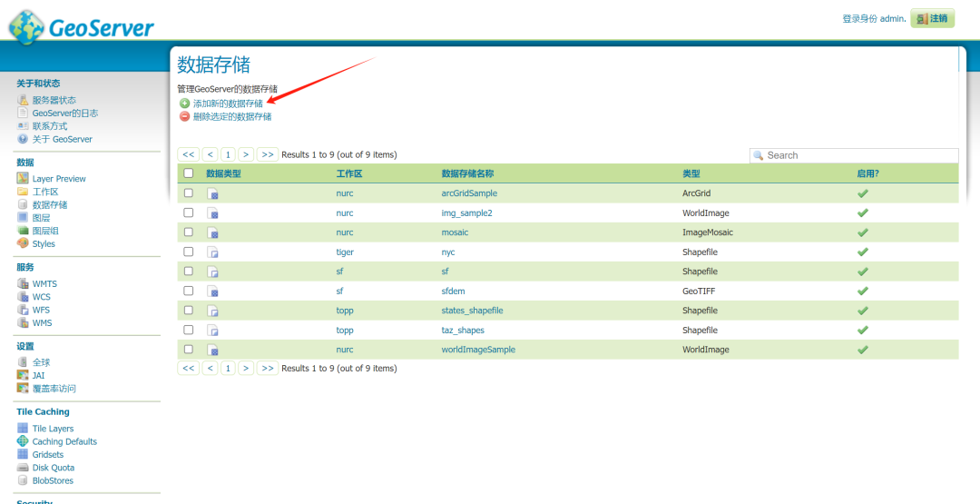Open 数据存储 in the sidebar menu

[50, 204]
